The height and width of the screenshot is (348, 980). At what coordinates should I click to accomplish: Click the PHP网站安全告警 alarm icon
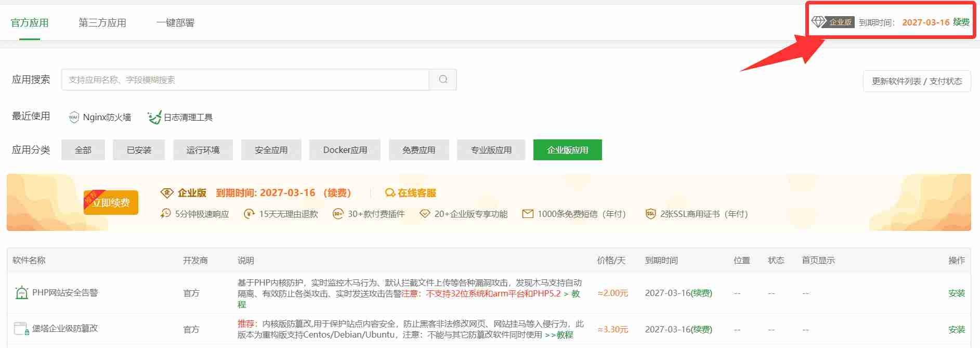coord(21,293)
